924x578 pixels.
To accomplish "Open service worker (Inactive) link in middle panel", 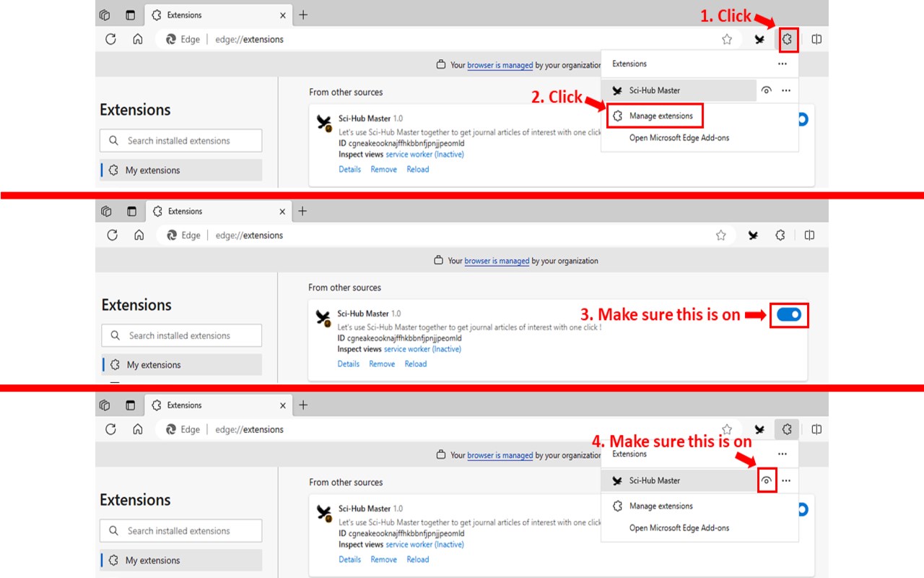I will click(x=422, y=349).
